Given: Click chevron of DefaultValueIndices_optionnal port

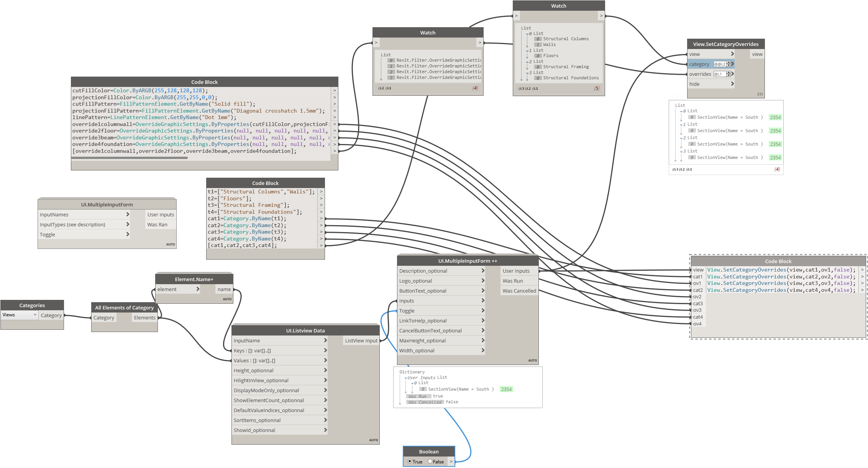Looking at the screenshot, I should 325,410.
